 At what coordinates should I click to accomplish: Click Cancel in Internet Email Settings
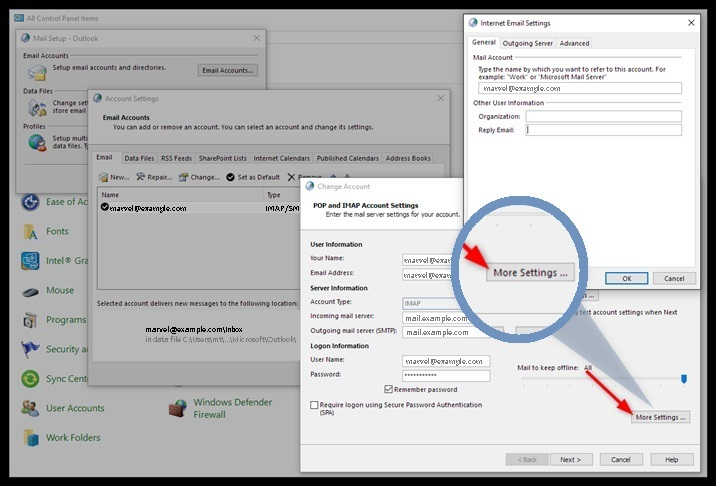tap(674, 278)
